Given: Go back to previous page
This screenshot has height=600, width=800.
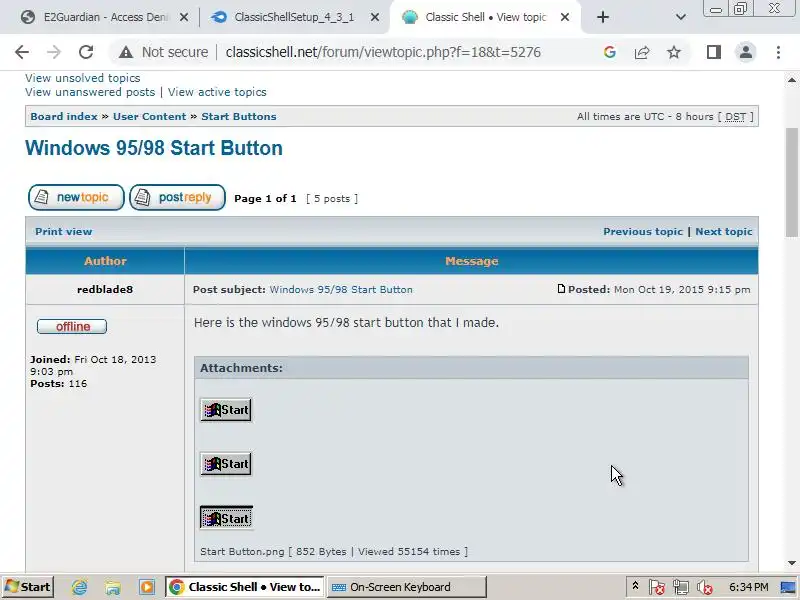Looking at the screenshot, I should [x=22, y=52].
